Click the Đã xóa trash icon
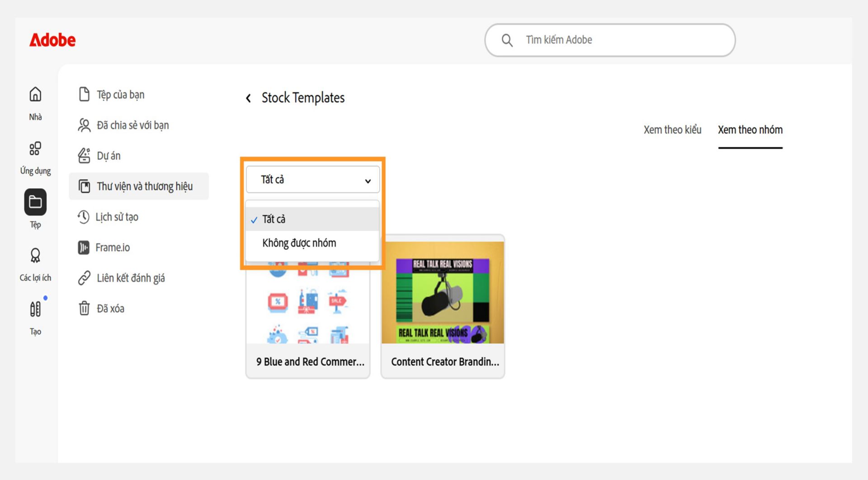 84,308
